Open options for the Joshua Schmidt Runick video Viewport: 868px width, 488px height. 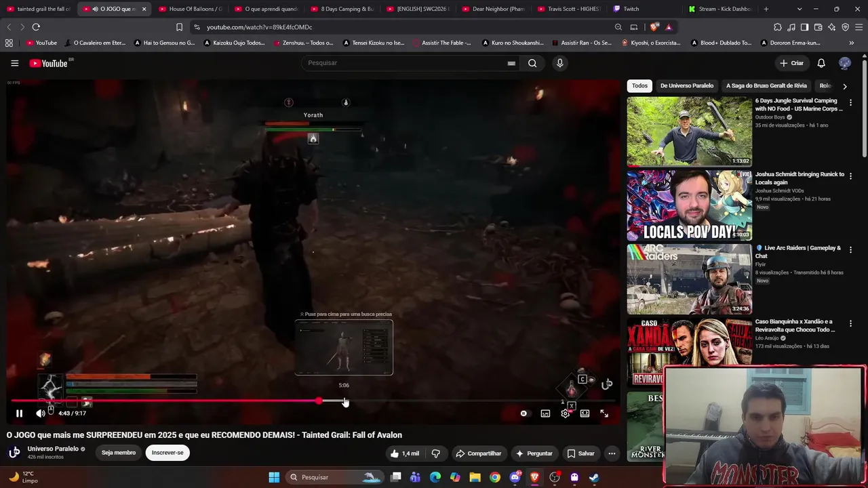(x=850, y=176)
